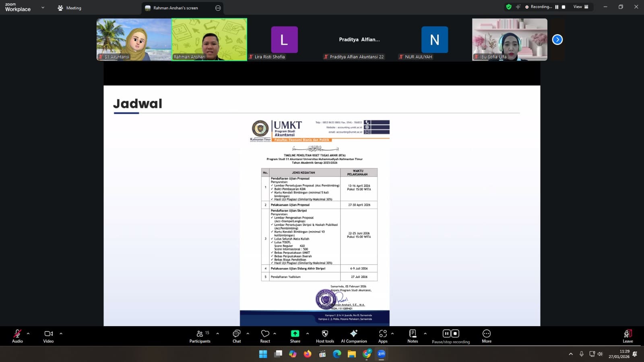Expand the video options arrow
The width and height of the screenshot is (644, 362).
[61, 333]
